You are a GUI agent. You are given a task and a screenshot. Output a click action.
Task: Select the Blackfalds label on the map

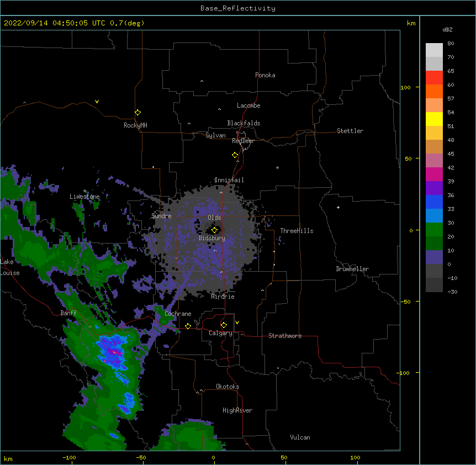pos(244,123)
